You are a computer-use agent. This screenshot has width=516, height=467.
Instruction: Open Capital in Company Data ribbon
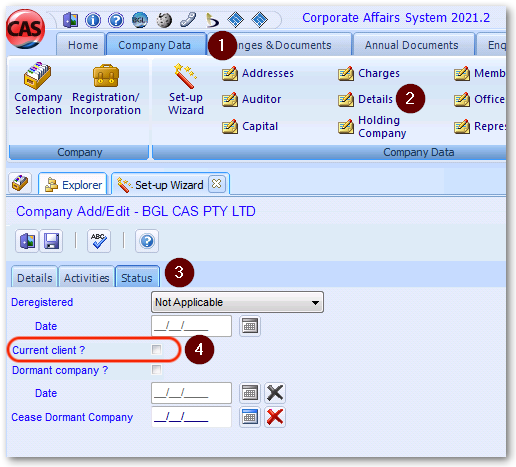click(x=250, y=126)
